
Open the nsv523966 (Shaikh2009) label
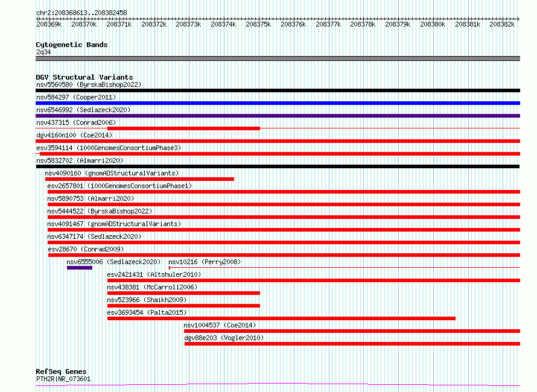[147, 300]
